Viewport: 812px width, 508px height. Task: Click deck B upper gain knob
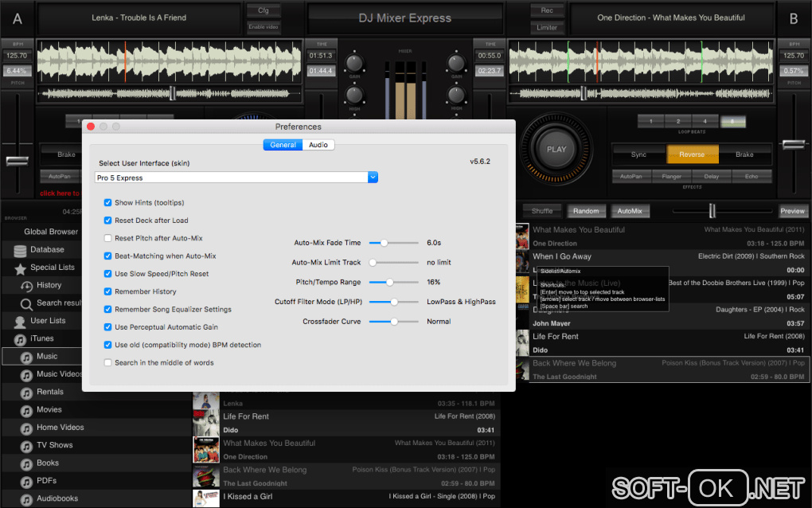tap(456, 63)
